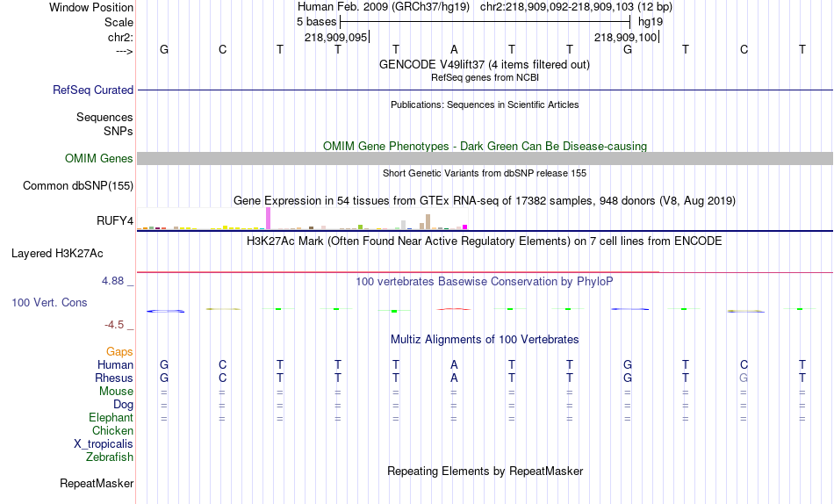
Task: Click the Rhesus species label
Action: coord(114,378)
